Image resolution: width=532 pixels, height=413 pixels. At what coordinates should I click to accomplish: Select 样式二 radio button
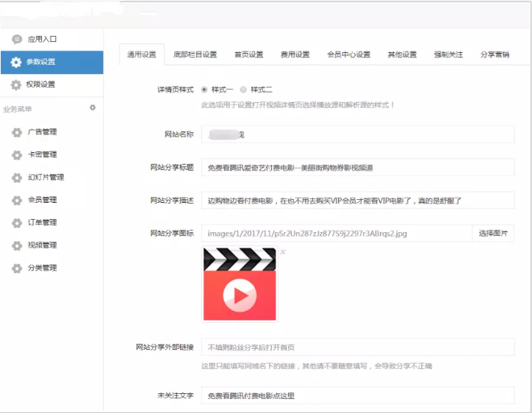pos(243,90)
